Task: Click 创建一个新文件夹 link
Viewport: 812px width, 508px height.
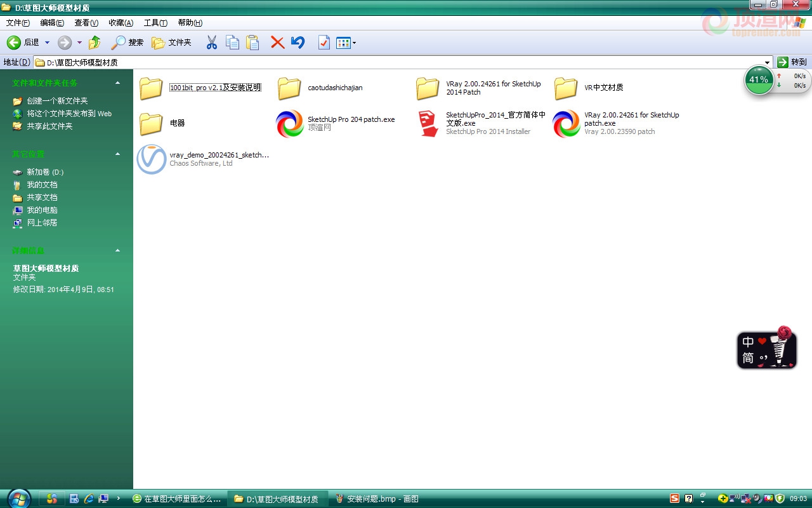Action: [x=57, y=101]
